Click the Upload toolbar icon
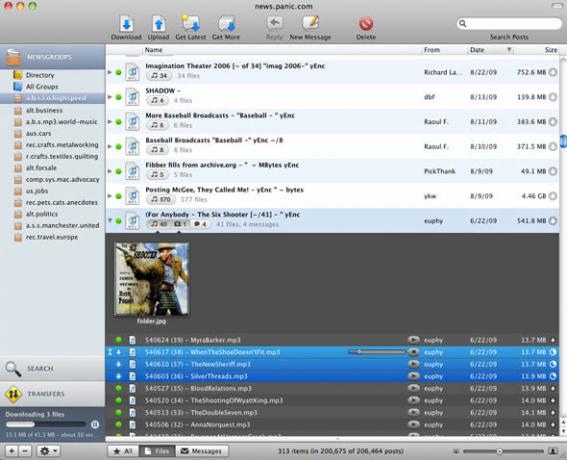The height and width of the screenshot is (460, 567). click(158, 24)
